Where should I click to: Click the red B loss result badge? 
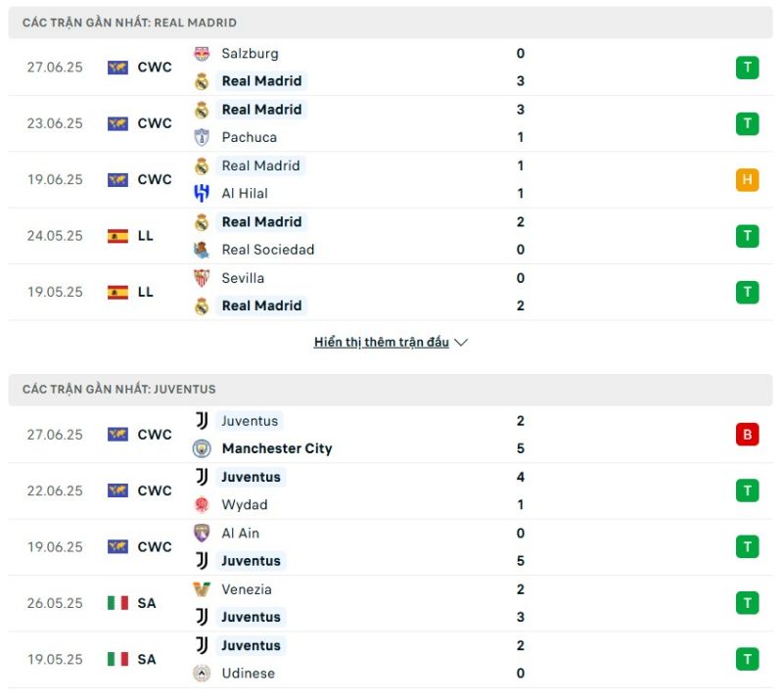747,434
